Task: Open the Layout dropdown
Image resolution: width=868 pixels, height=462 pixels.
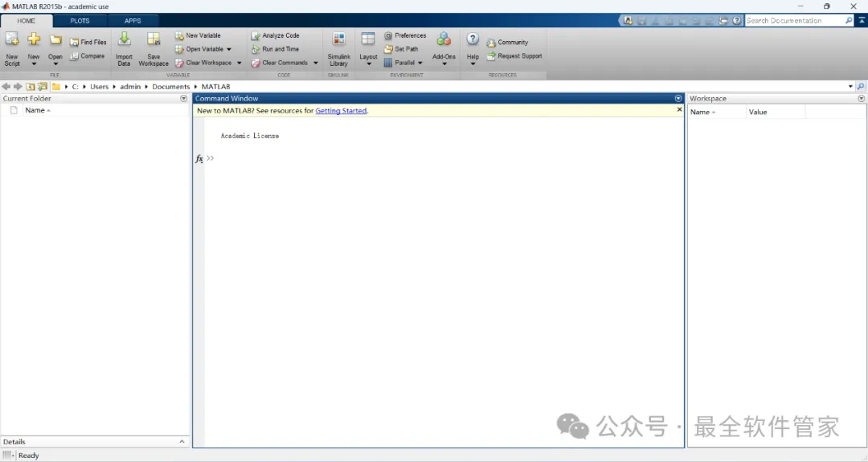Action: click(x=368, y=49)
